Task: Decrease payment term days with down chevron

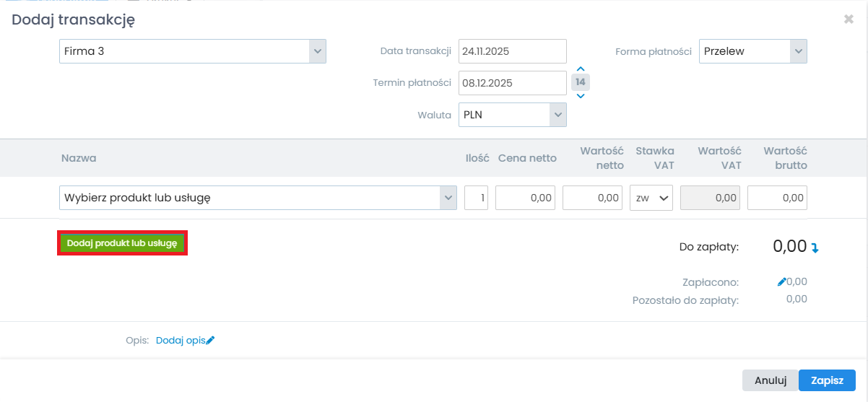Action: (580, 96)
